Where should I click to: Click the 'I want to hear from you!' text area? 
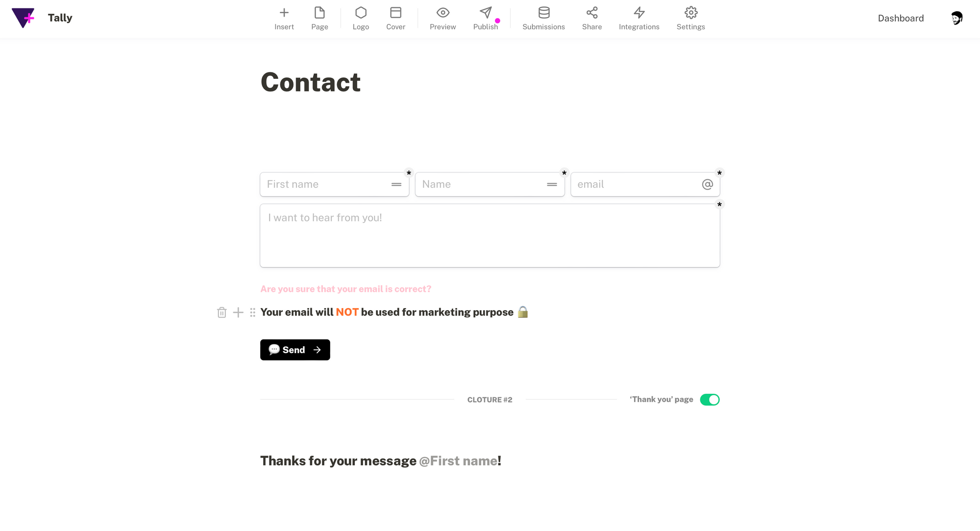pyautogui.click(x=490, y=236)
